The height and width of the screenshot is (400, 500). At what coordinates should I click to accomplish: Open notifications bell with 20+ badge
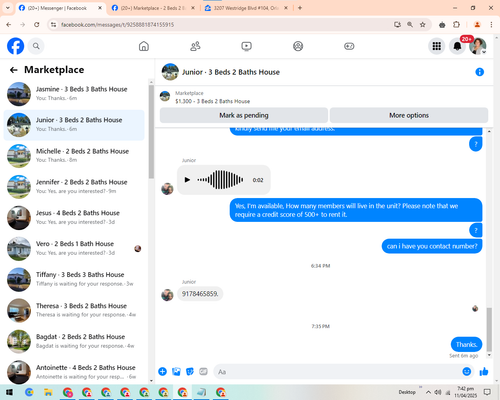click(457, 46)
